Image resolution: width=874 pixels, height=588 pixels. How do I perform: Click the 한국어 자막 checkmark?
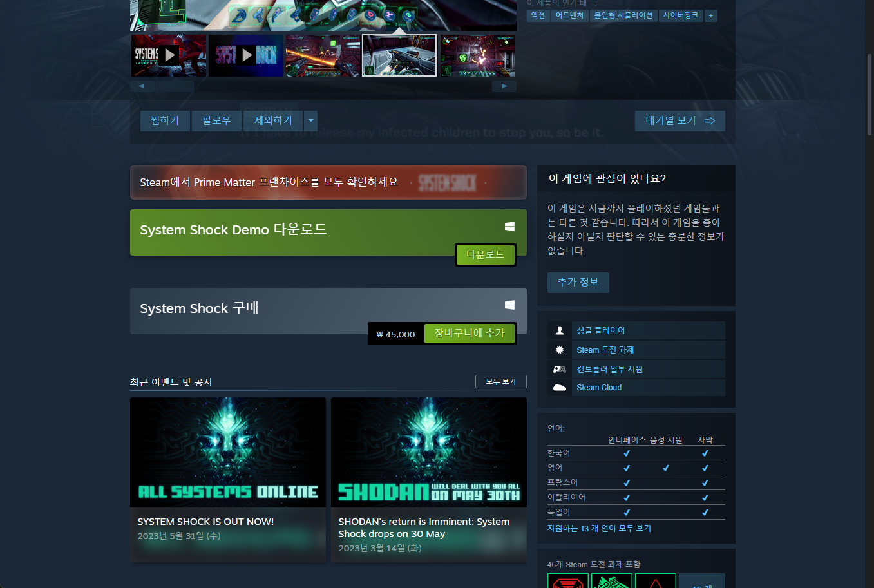pos(705,453)
